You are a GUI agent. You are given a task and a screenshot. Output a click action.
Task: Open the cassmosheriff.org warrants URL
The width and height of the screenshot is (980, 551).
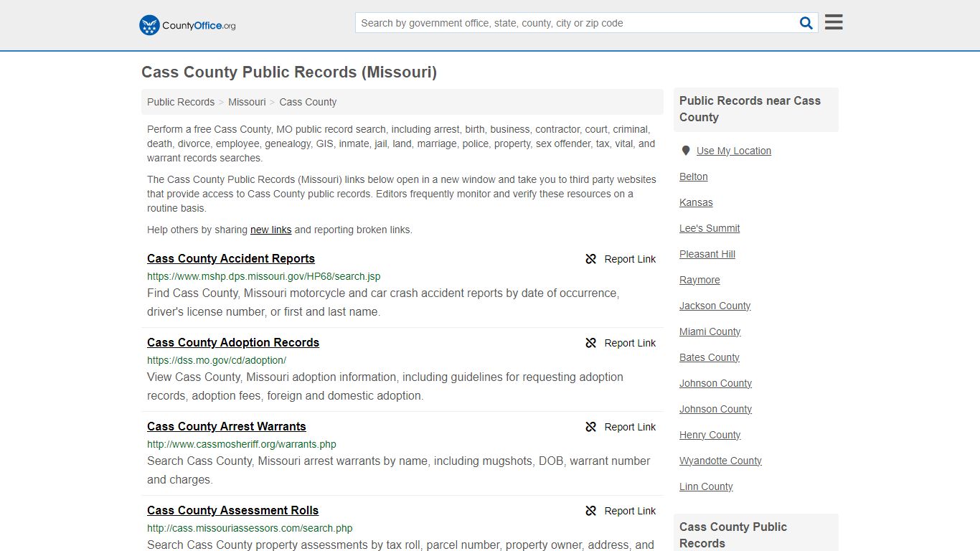[242, 444]
